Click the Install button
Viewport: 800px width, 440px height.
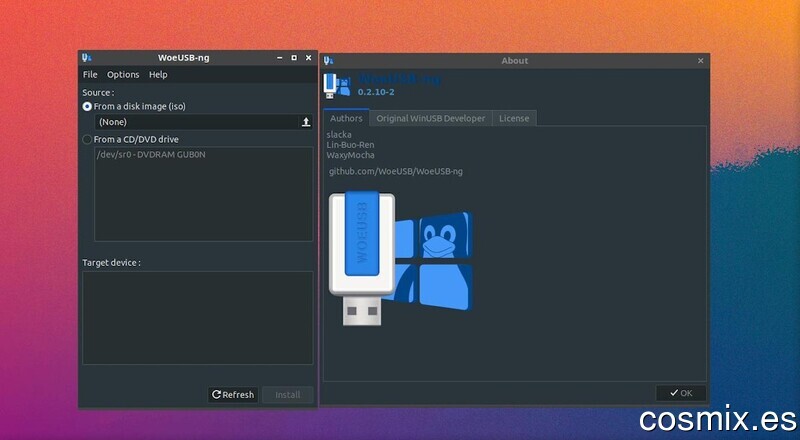coord(288,395)
